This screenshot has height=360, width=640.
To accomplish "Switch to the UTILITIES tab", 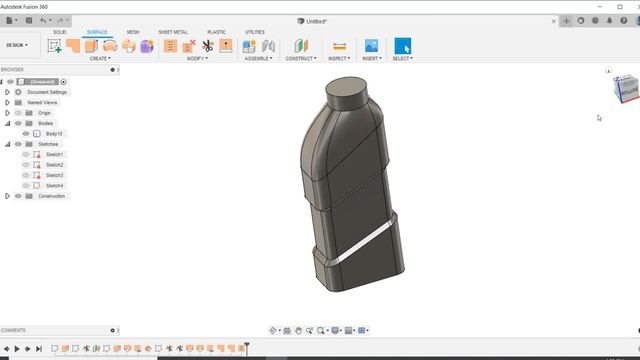I will pos(255,32).
